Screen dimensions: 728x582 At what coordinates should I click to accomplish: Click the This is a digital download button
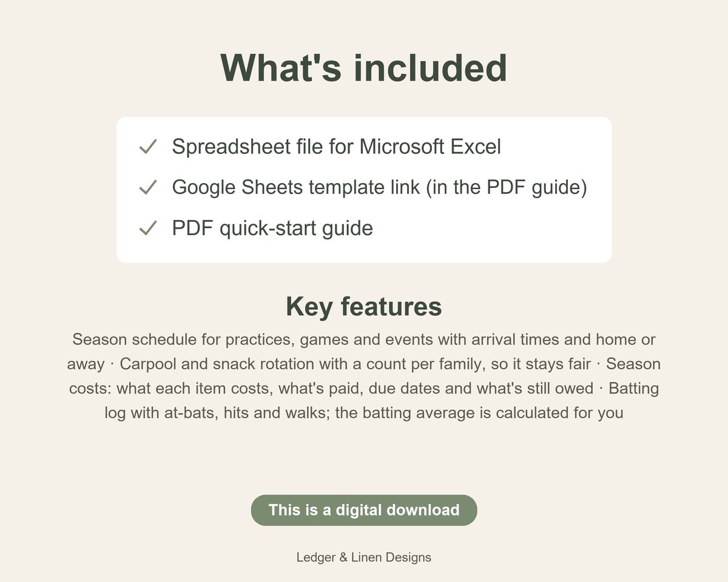point(364,510)
